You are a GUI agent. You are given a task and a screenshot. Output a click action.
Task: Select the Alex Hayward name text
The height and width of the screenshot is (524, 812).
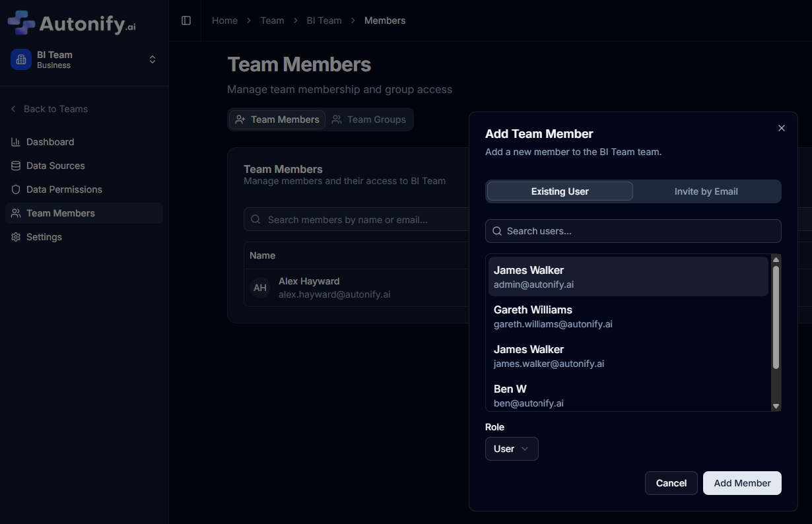coord(309,281)
